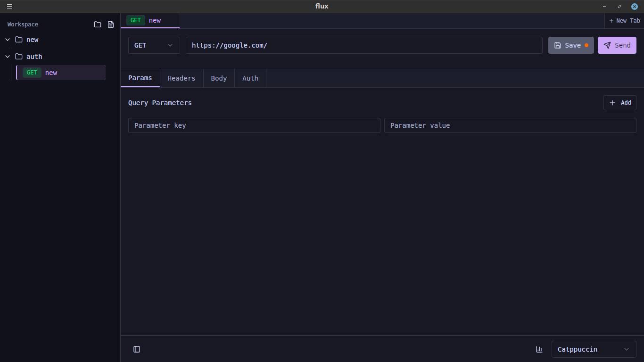Send the request with the paper plane icon
The height and width of the screenshot is (362, 644).
click(617, 45)
